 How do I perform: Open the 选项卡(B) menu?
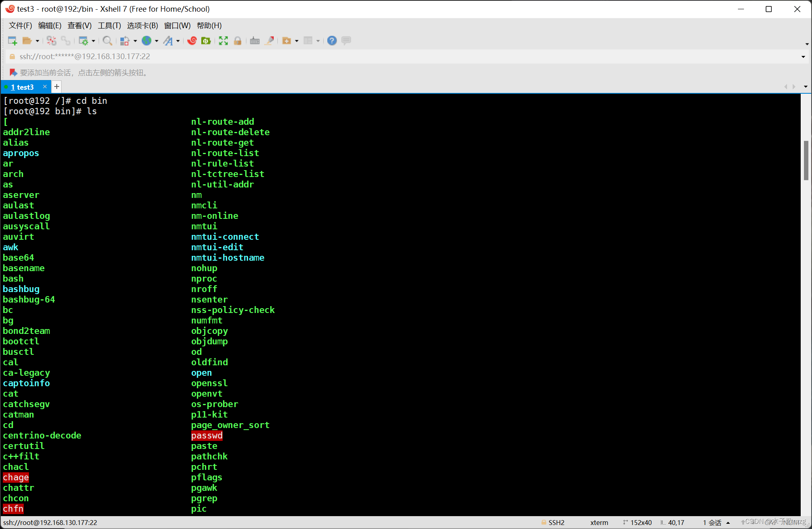point(143,25)
